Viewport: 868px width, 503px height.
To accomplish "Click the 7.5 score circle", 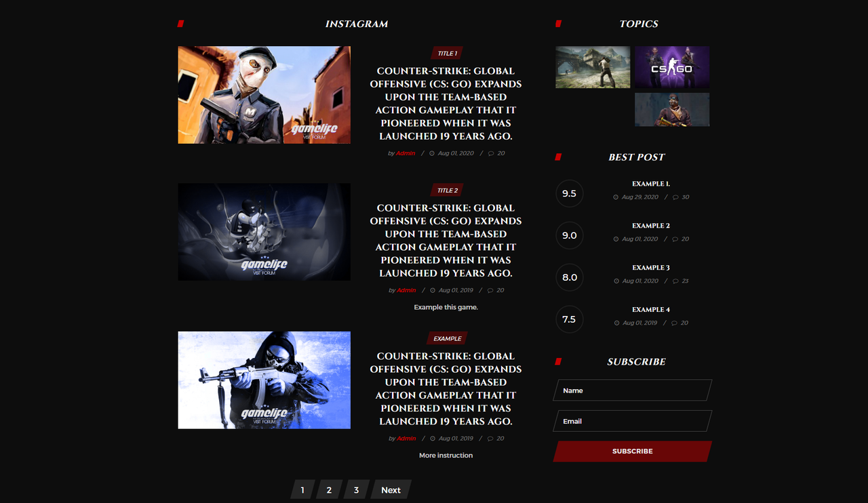I will (569, 319).
